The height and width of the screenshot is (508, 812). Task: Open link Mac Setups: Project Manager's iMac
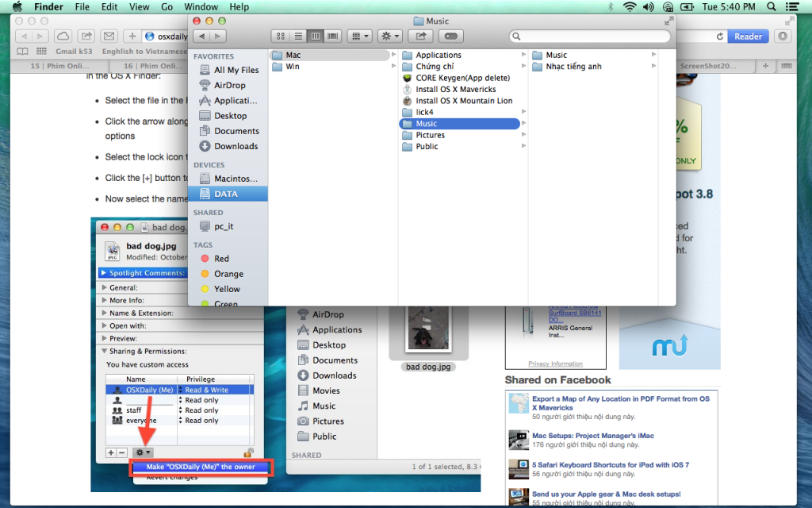(x=593, y=436)
